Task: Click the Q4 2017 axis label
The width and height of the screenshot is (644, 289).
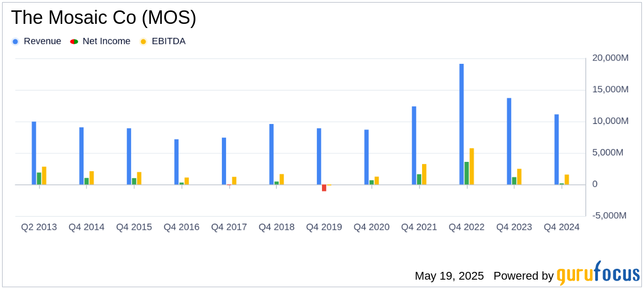Action: point(229,227)
